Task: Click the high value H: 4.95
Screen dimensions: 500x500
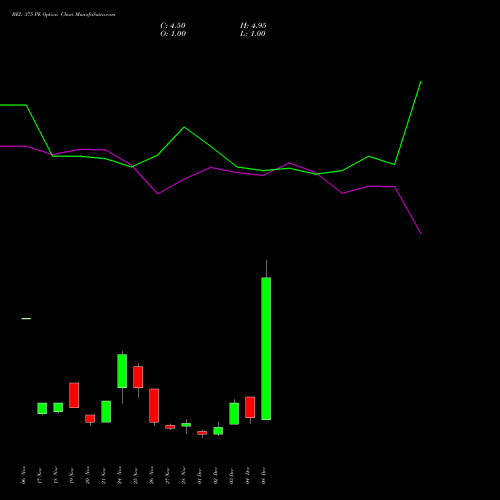Action: pos(253,26)
